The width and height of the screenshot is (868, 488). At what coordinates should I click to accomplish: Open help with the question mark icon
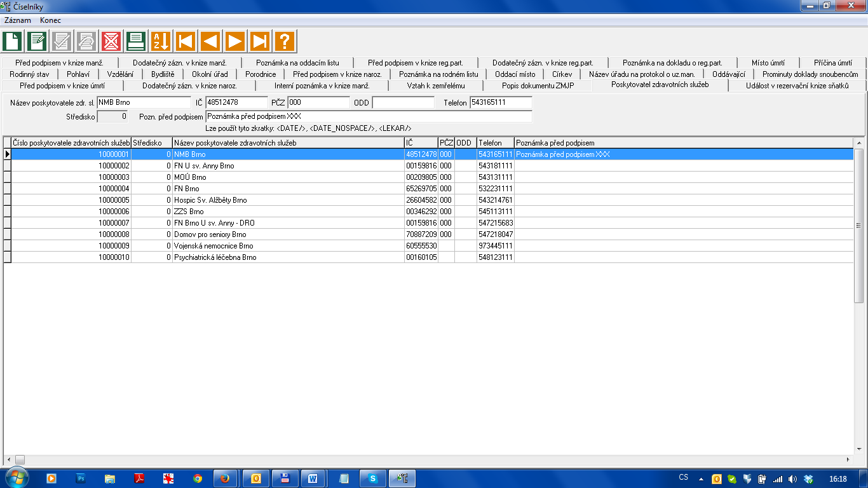pos(285,41)
